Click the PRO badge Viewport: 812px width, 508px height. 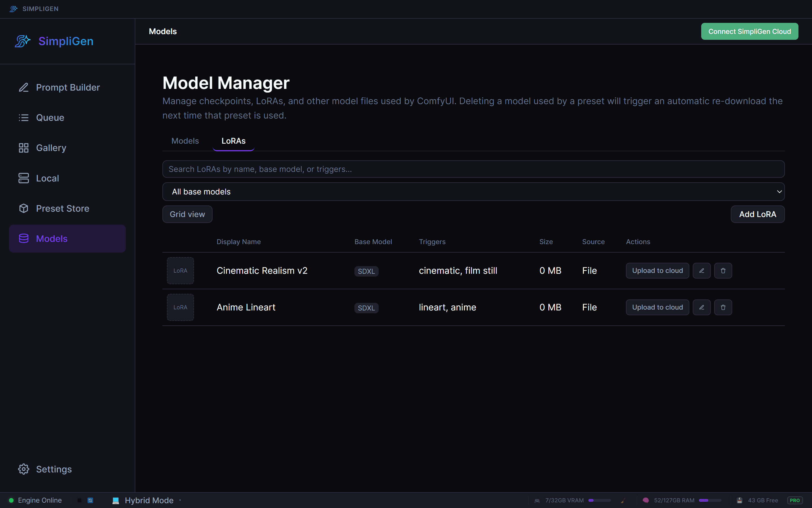point(795,500)
